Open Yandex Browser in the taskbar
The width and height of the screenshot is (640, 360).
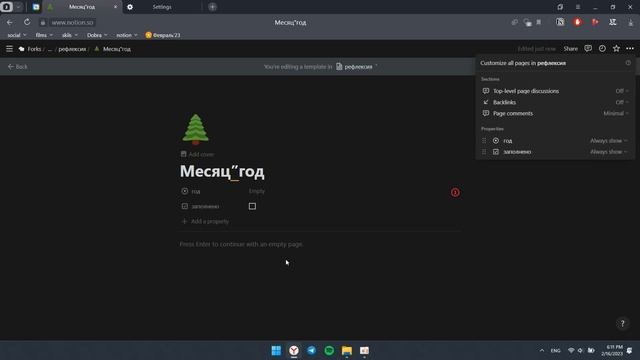pos(294,350)
